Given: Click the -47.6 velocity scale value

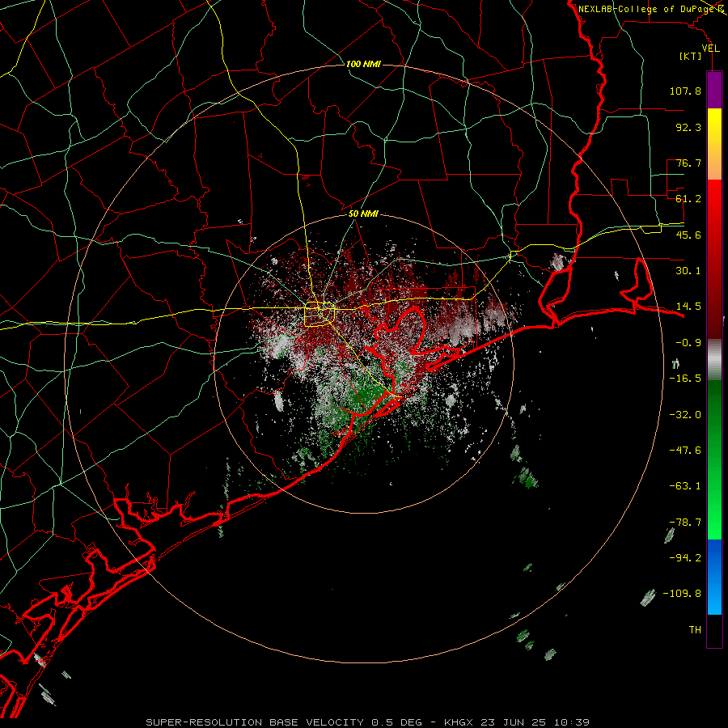Looking at the screenshot, I should point(685,451).
